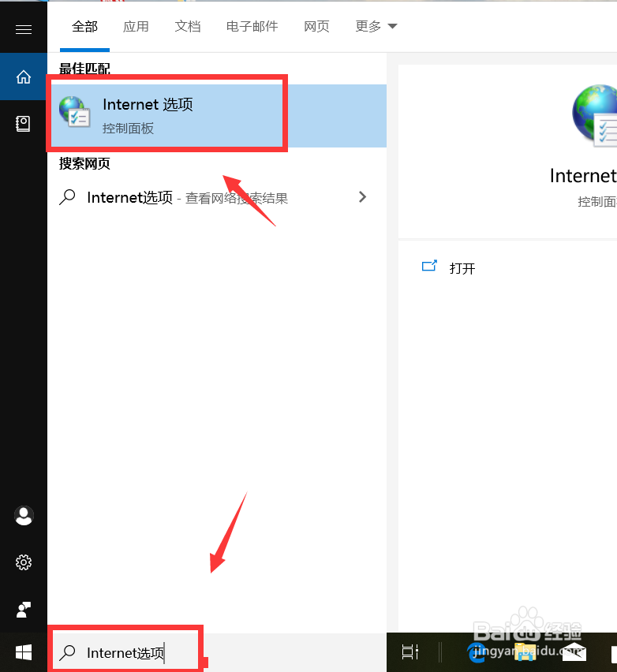This screenshot has height=672, width=617.
Task: Click the Windows Start button
Action: [x=24, y=653]
